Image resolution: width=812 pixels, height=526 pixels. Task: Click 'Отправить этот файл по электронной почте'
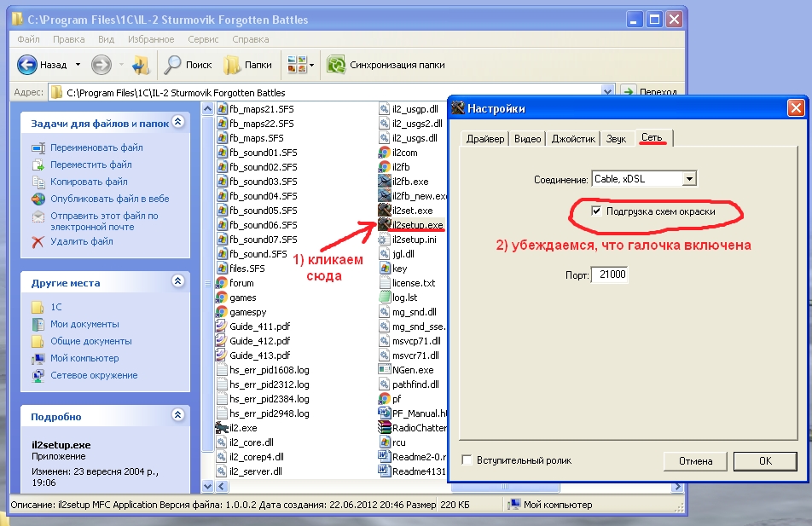[104, 221]
